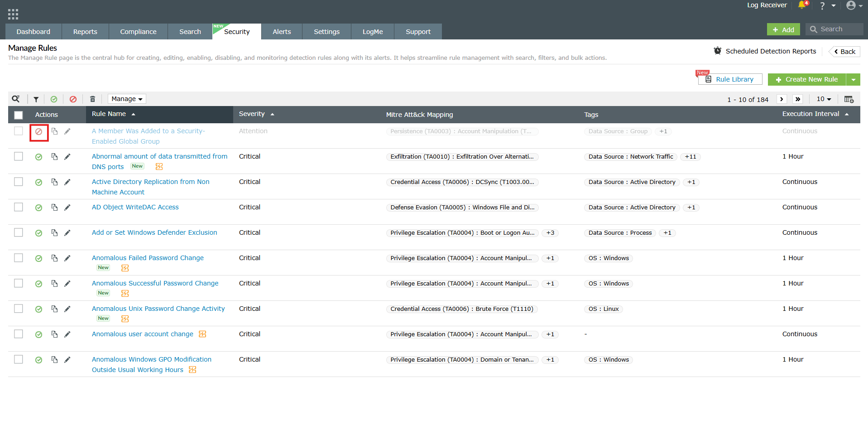The image size is (868, 440).
Task: Enable the Anomalous user account change rule
Action: [x=39, y=334]
